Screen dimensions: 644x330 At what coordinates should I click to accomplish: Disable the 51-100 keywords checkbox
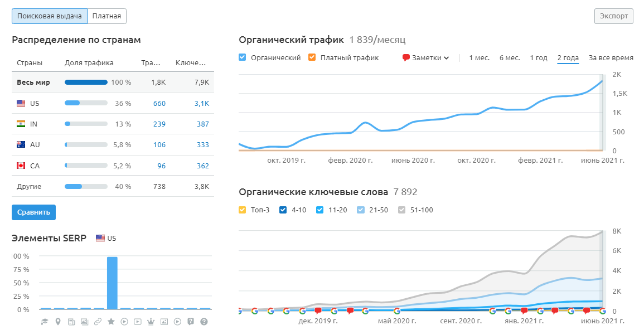coord(403,210)
